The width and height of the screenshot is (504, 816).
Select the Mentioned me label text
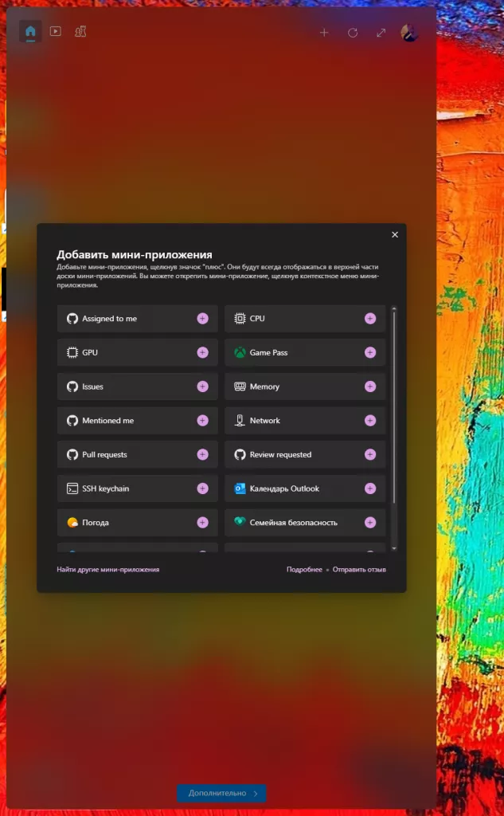pos(107,421)
